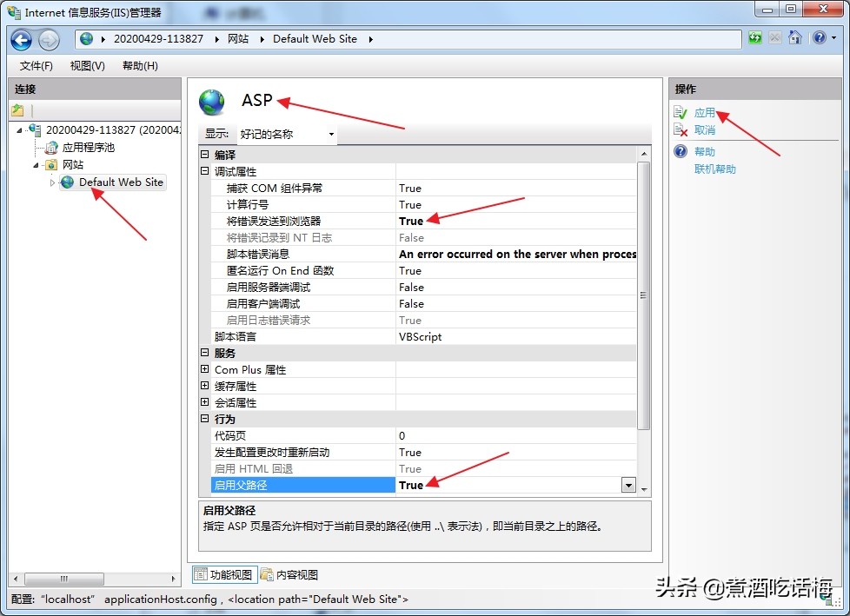
Task: Select Default Web Site in tree
Action: coord(121,182)
